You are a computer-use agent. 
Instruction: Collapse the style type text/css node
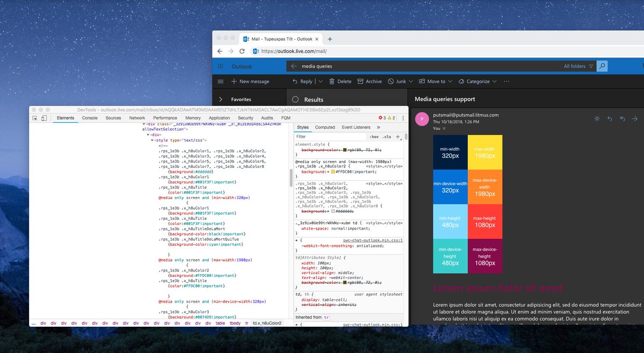point(153,140)
